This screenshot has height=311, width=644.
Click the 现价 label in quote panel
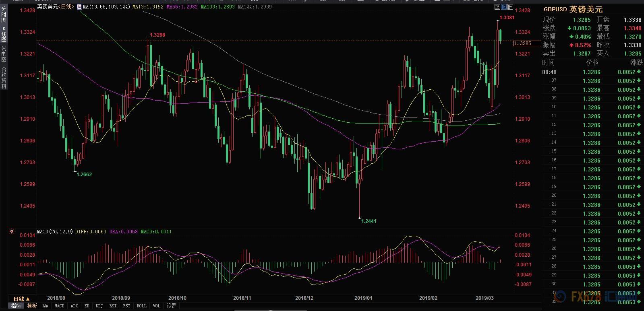coord(549,20)
